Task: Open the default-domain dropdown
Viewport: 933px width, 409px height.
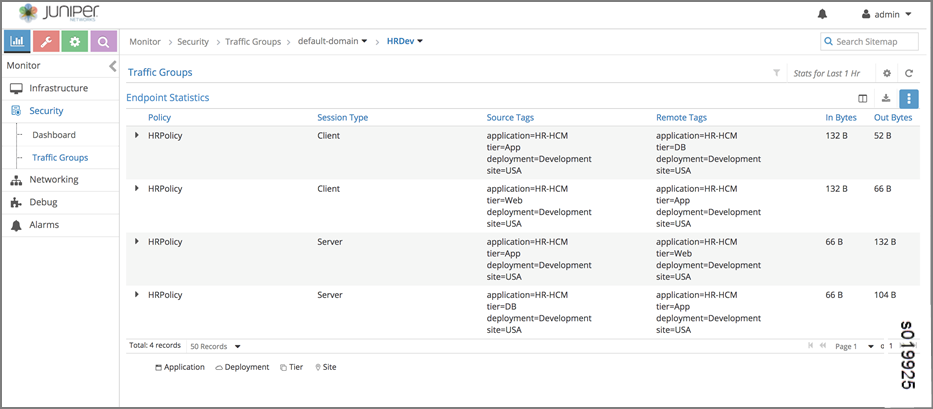Action: (x=333, y=41)
